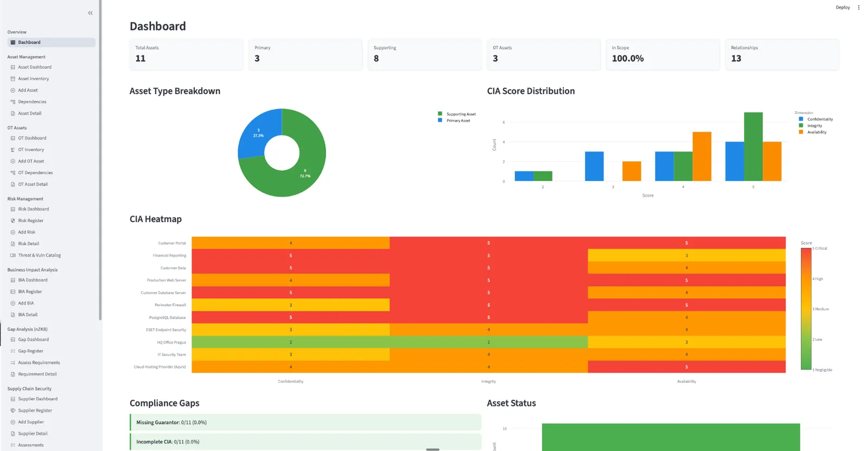Image resolution: width=868 pixels, height=451 pixels.
Task: Toggle Confidentiality series in CIA legend
Action: [x=816, y=119]
